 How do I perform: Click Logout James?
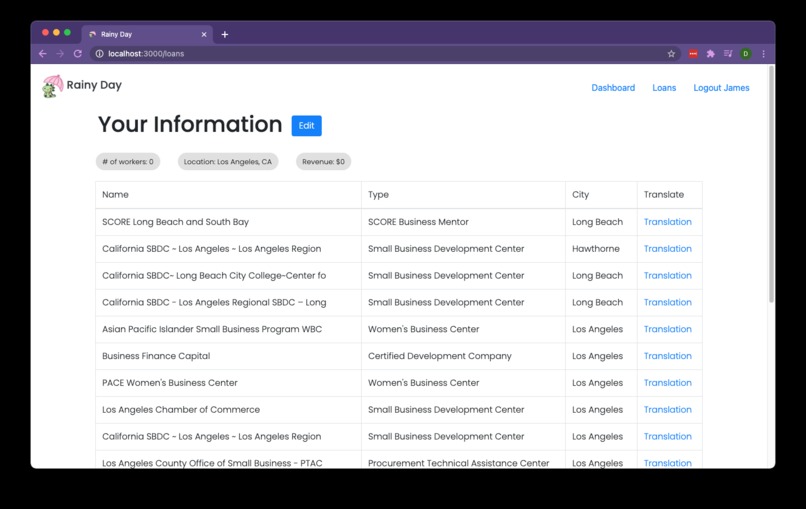tap(721, 88)
